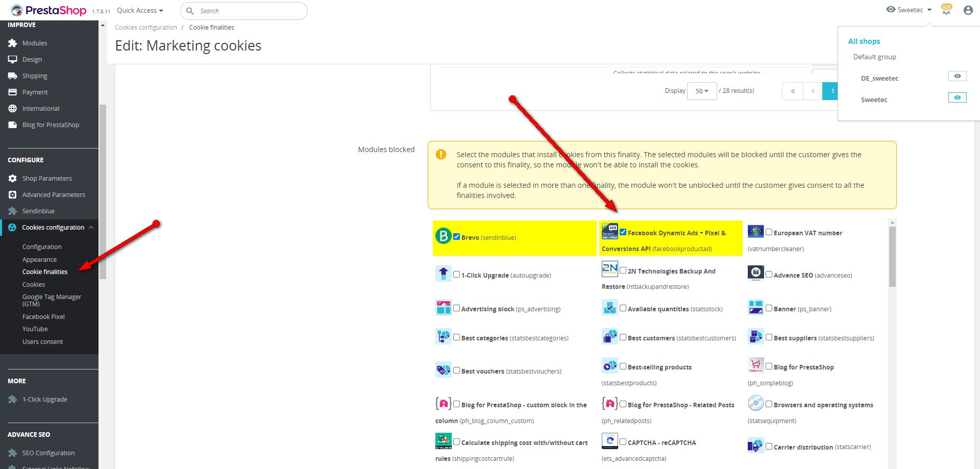Click the Advanced Parameters icon

(x=13, y=195)
